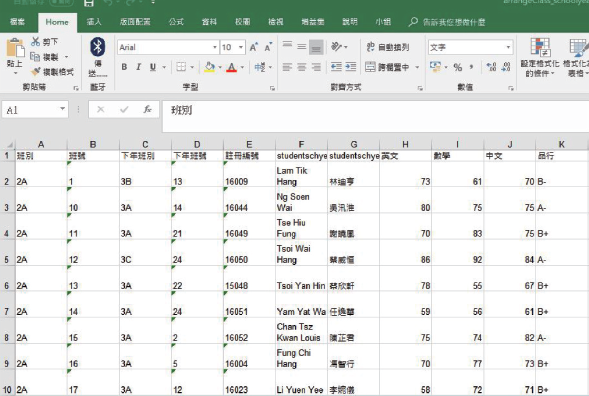
Task: Apply the red font color A
Action: click(x=232, y=67)
